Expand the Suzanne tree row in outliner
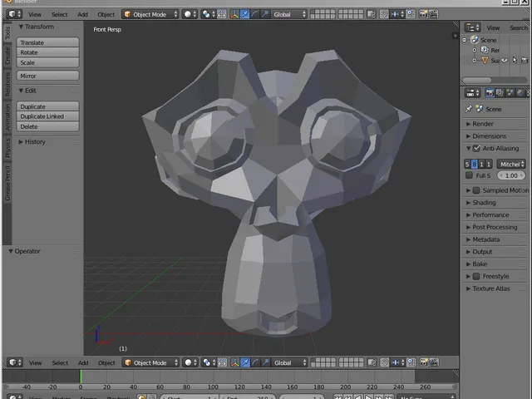Image resolution: width=532 pixels, height=399 pixels. 475,61
